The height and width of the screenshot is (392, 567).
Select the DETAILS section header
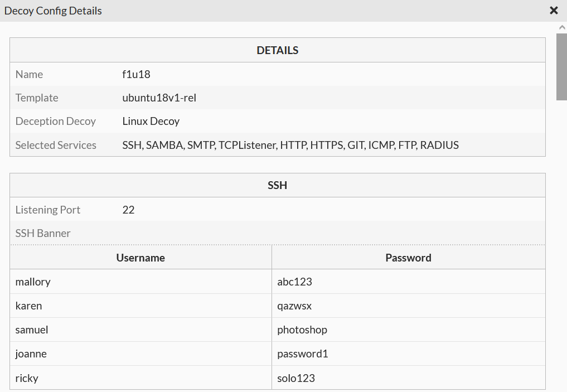coord(277,50)
